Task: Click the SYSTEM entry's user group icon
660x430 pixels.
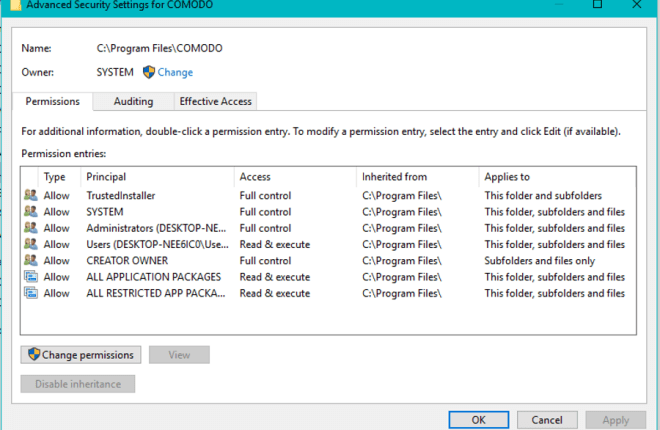Action: tap(31, 212)
